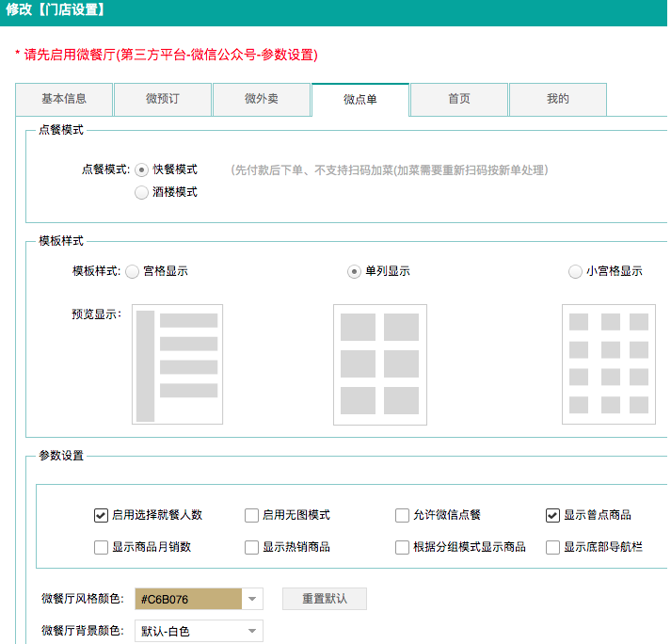Click the 宫格显示 grid layout preview thumbnail

point(178,364)
